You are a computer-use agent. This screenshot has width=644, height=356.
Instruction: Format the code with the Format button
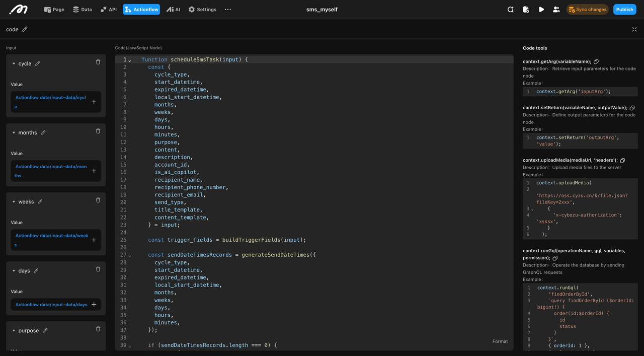[x=500, y=341]
